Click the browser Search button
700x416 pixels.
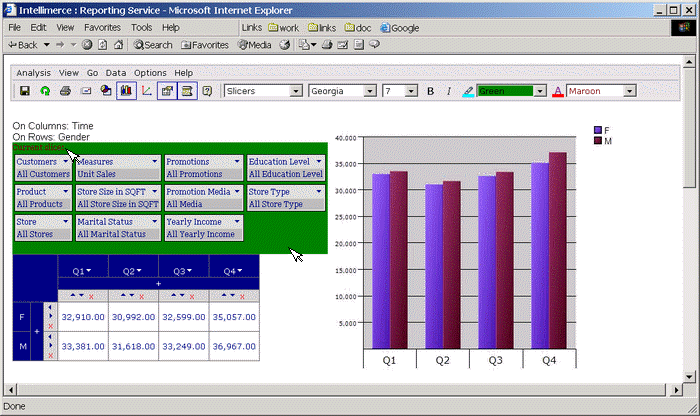tap(153, 45)
